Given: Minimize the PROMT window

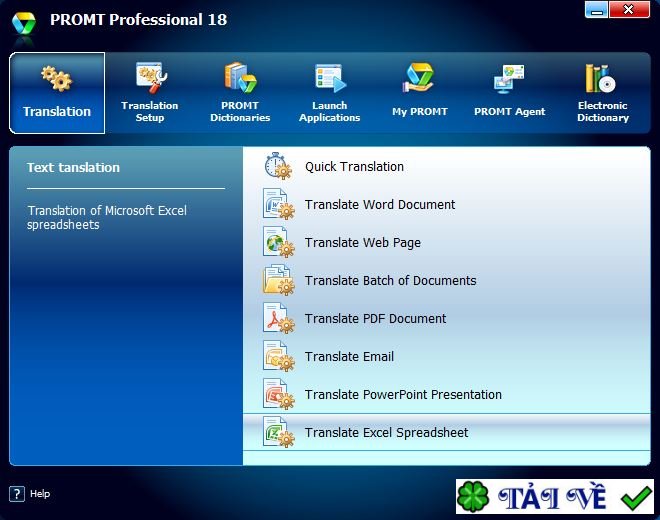Looking at the screenshot, I should tap(596, 10).
